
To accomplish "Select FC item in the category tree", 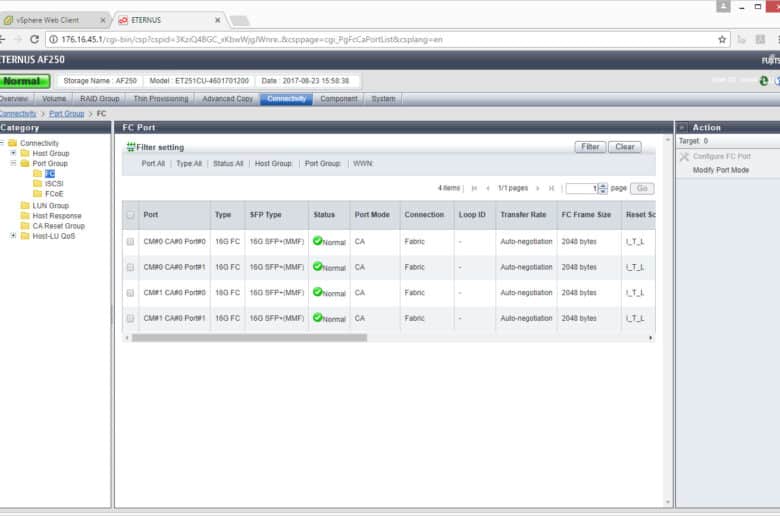I will coord(50,174).
